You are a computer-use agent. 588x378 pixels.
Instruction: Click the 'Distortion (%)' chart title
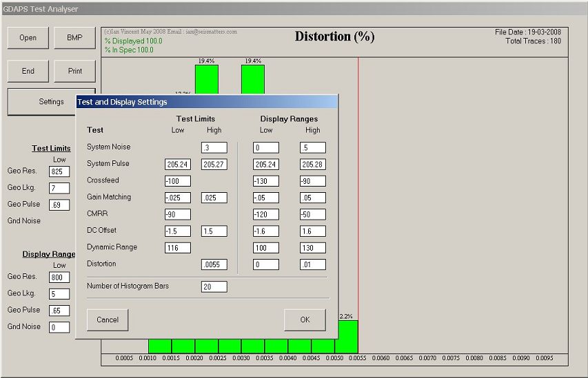coord(334,36)
